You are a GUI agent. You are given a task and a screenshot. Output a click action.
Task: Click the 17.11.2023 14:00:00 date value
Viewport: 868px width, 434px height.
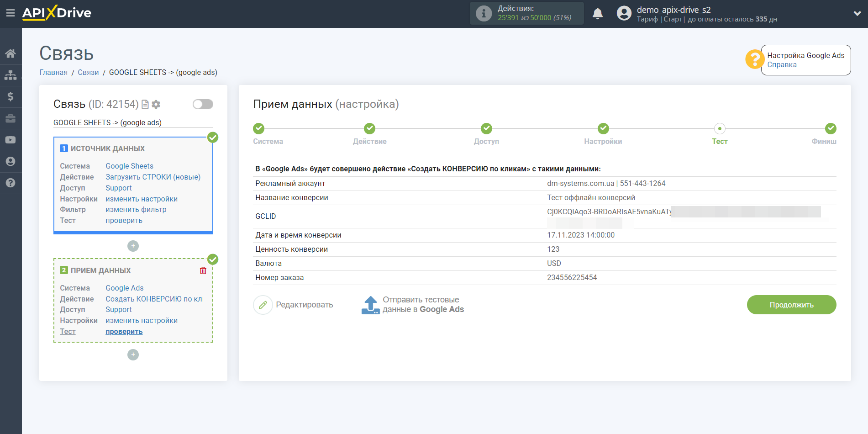581,235
